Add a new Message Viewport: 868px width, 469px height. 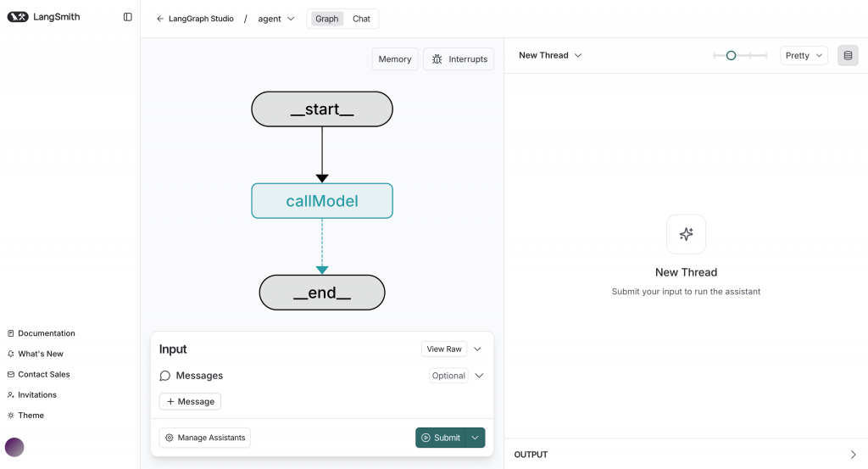pyautogui.click(x=190, y=401)
